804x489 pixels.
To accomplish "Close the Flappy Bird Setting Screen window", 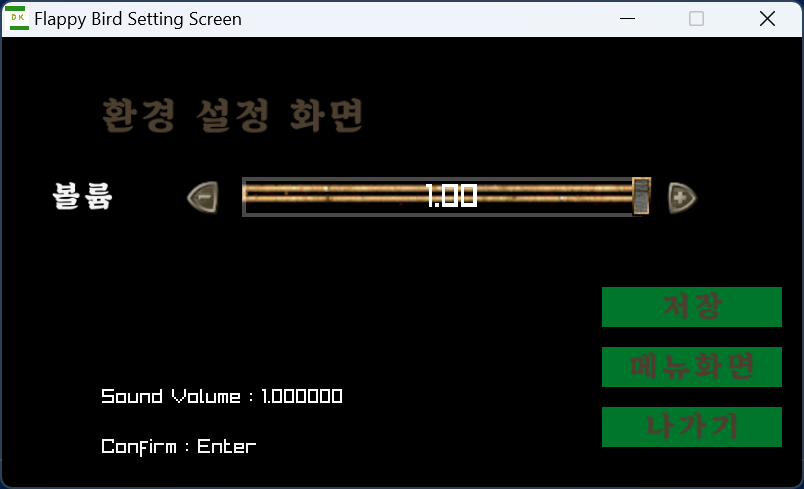I will coord(767,19).
